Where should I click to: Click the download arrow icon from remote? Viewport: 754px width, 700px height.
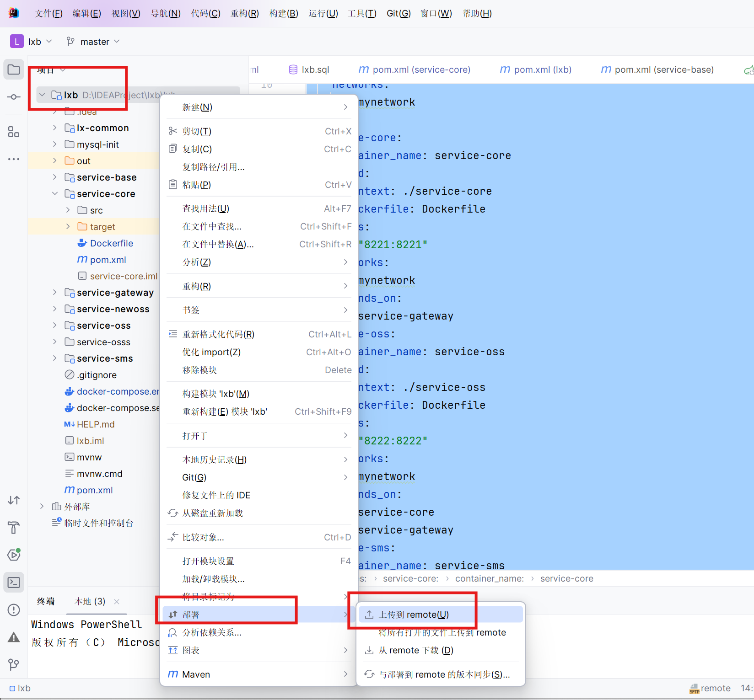(369, 650)
